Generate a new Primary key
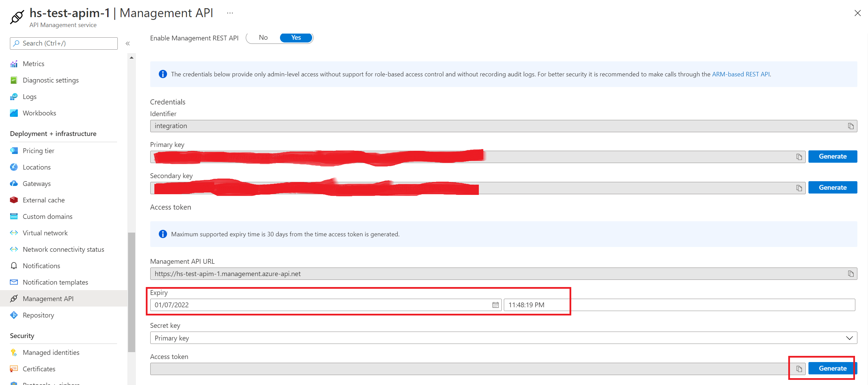The image size is (868, 385). point(832,157)
